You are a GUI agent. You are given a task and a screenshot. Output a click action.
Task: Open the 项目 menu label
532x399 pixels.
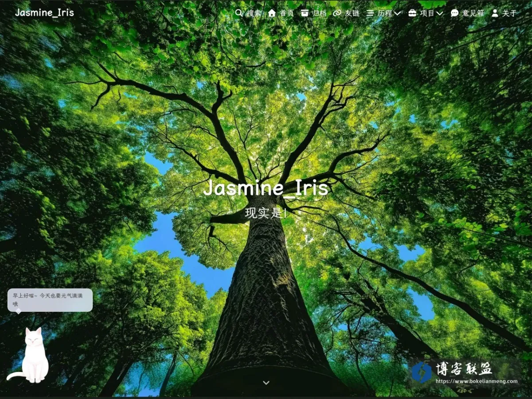tap(427, 13)
